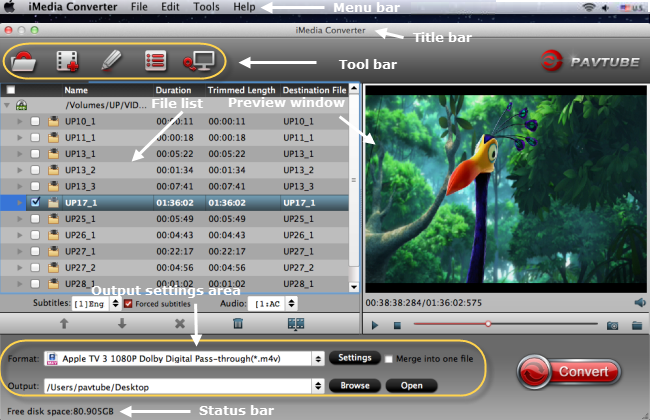650x420 pixels.
Task: Collapse the /Volumes/UP/VID... tree node
Action: tap(7, 105)
